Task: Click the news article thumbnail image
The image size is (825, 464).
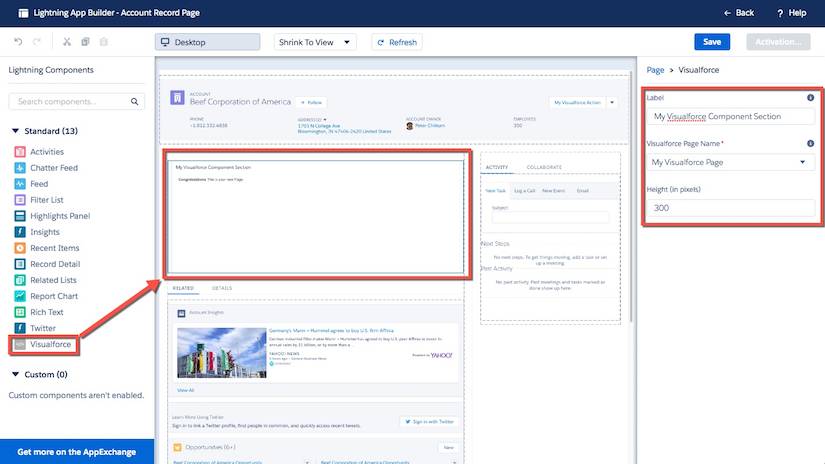Action: tap(222, 353)
